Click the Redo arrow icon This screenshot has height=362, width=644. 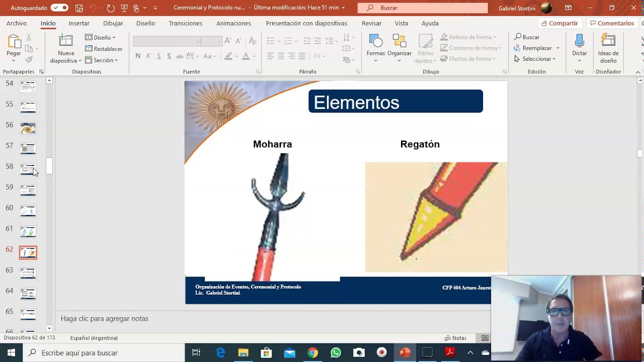(x=110, y=8)
